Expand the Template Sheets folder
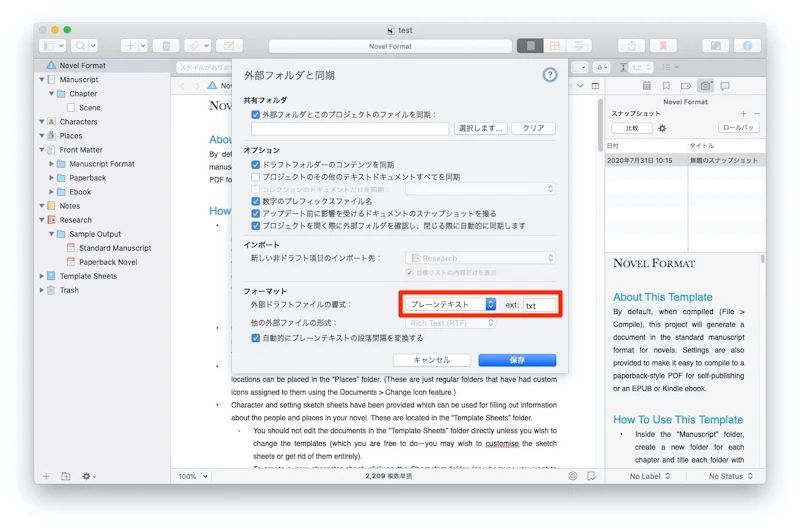This screenshot has width=800, height=529. pyautogui.click(x=42, y=276)
